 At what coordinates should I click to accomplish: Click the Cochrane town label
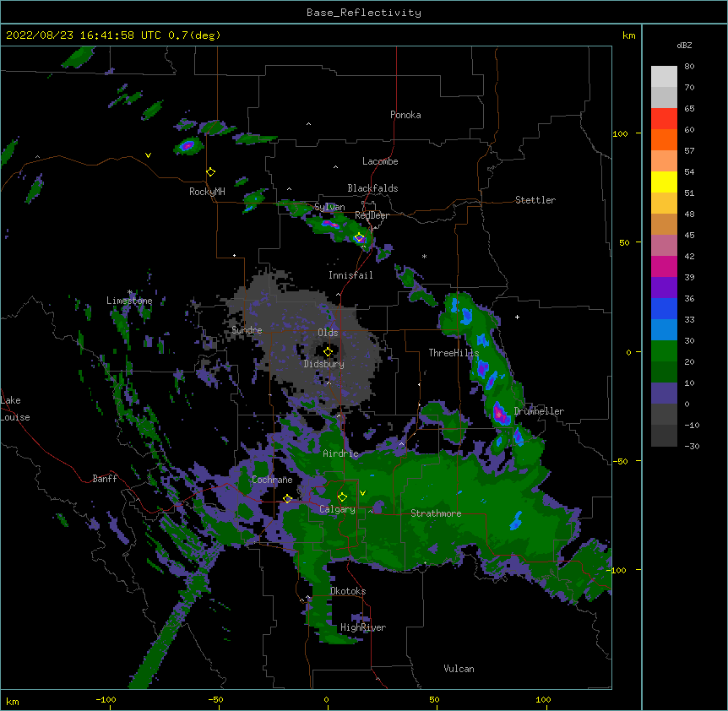point(272,480)
